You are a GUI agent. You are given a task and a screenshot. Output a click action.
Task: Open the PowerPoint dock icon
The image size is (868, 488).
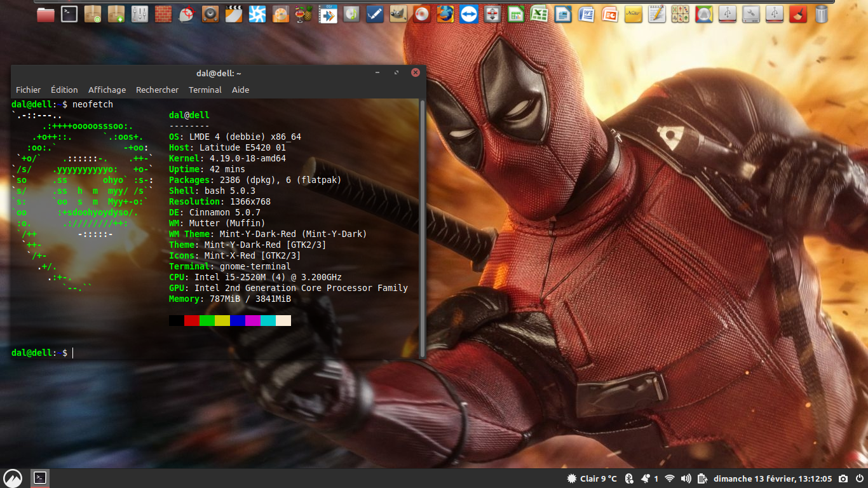tap(610, 14)
